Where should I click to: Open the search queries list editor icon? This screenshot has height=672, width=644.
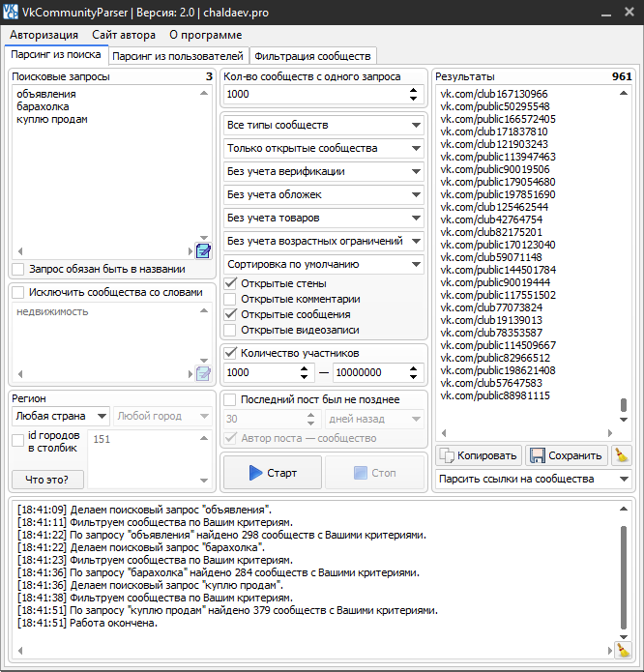pos(203,251)
